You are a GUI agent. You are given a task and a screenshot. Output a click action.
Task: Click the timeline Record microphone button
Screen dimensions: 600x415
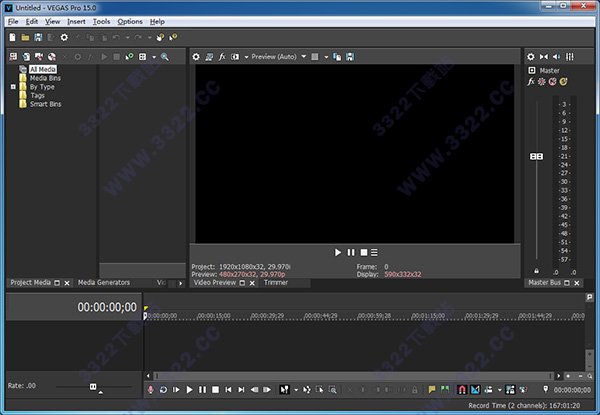tap(151, 389)
